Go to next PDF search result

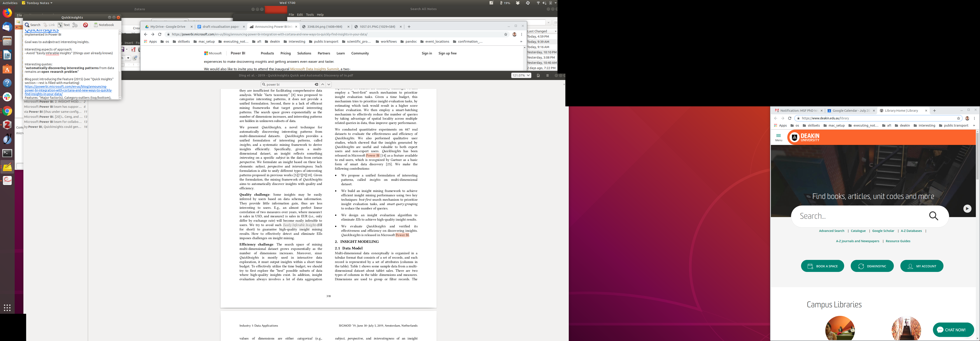click(x=329, y=84)
